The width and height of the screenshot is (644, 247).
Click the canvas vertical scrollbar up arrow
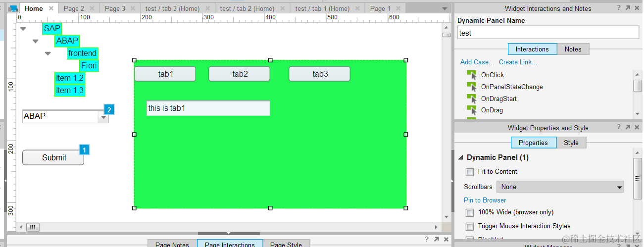pyautogui.click(x=446, y=27)
